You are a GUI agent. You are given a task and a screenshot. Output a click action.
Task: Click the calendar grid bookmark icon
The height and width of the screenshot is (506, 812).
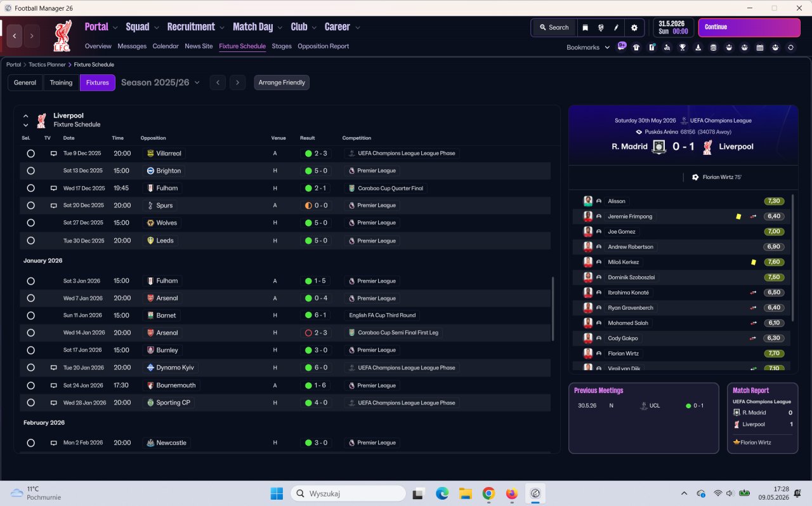[x=760, y=48]
